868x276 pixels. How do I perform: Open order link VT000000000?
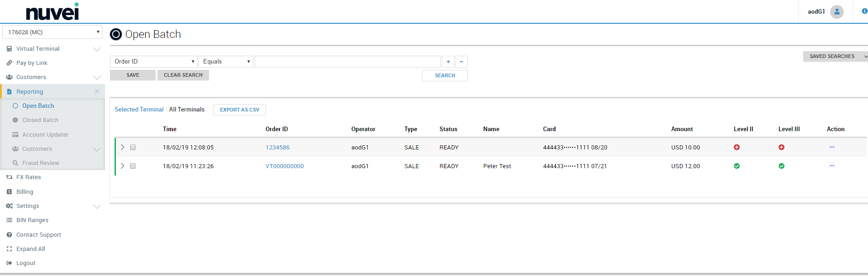point(284,166)
